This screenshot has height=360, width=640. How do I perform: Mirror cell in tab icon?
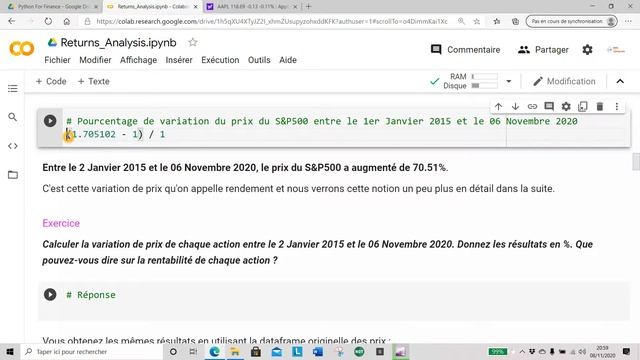[583, 107]
